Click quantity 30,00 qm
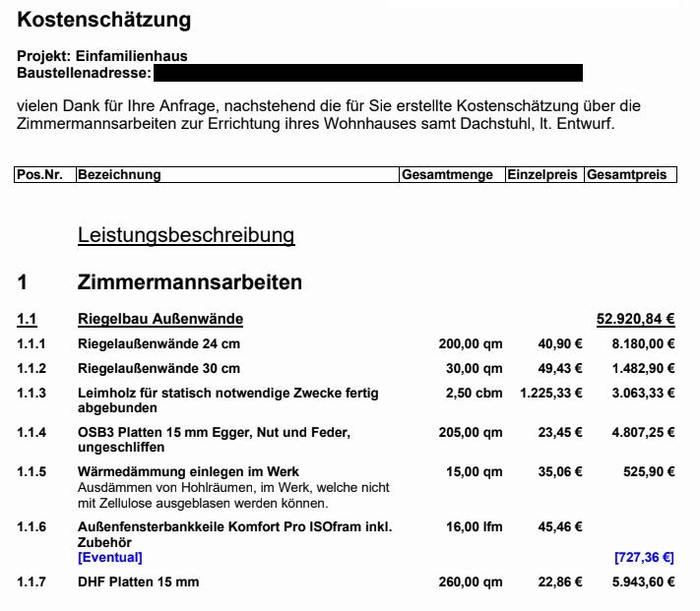This screenshot has height=611, width=700. click(475, 368)
